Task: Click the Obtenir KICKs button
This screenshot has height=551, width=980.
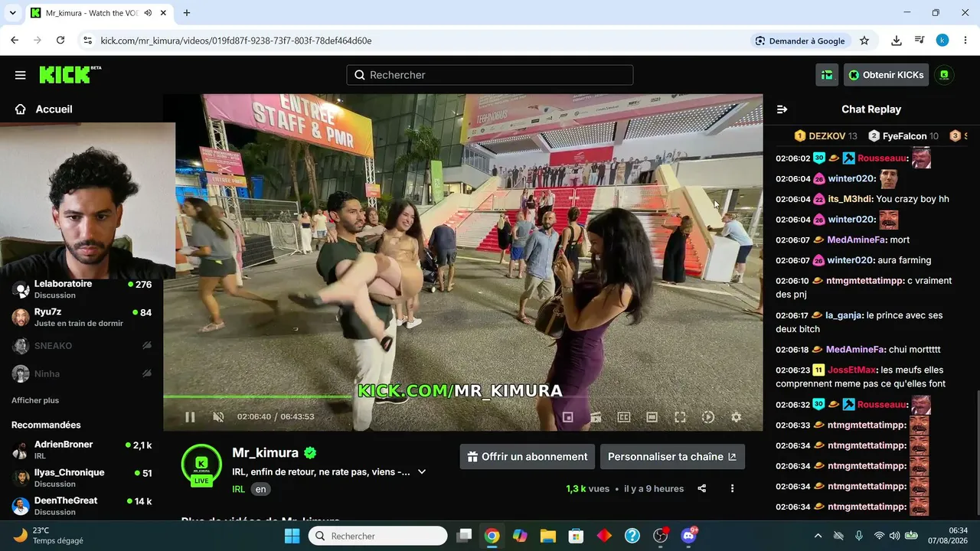Action: pyautogui.click(x=886, y=75)
